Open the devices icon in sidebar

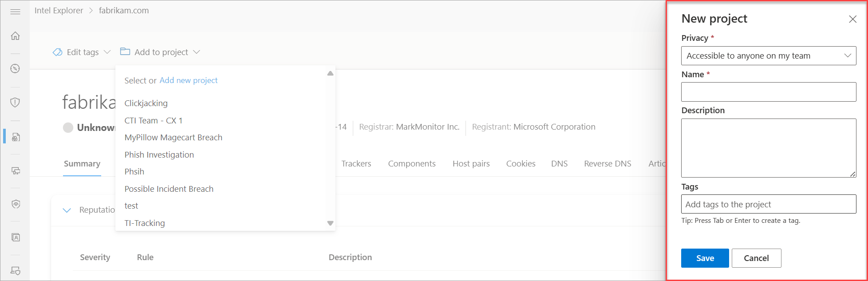16,170
